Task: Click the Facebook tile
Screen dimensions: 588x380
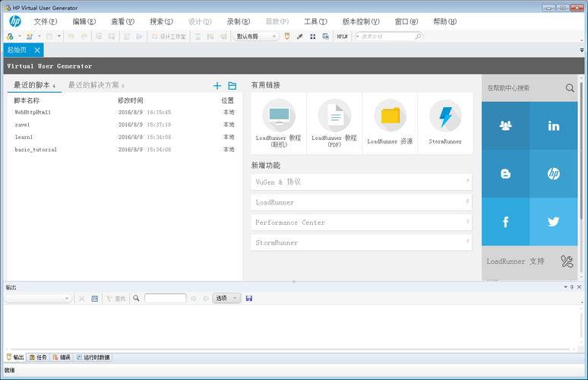Action: [x=505, y=222]
